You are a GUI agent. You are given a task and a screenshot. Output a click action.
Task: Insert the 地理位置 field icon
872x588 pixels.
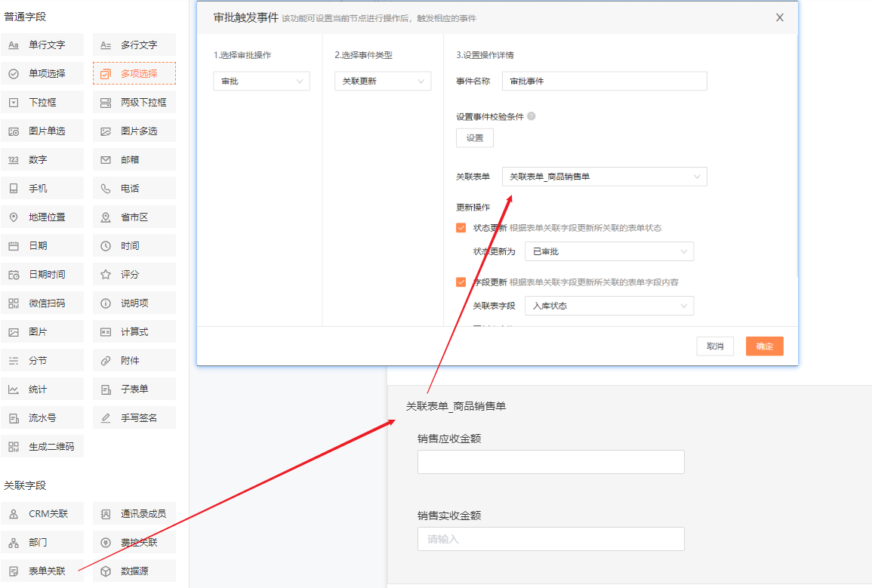[14, 217]
